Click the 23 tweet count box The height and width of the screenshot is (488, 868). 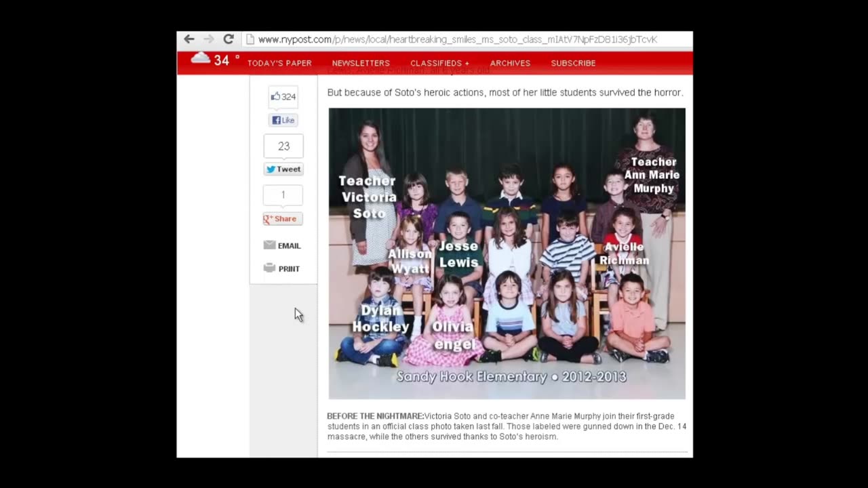click(x=283, y=146)
